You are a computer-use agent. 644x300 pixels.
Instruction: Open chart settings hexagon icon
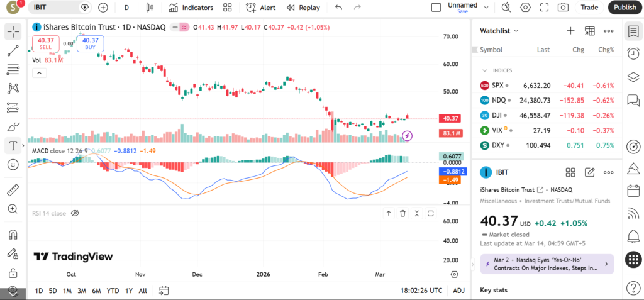tap(525, 8)
